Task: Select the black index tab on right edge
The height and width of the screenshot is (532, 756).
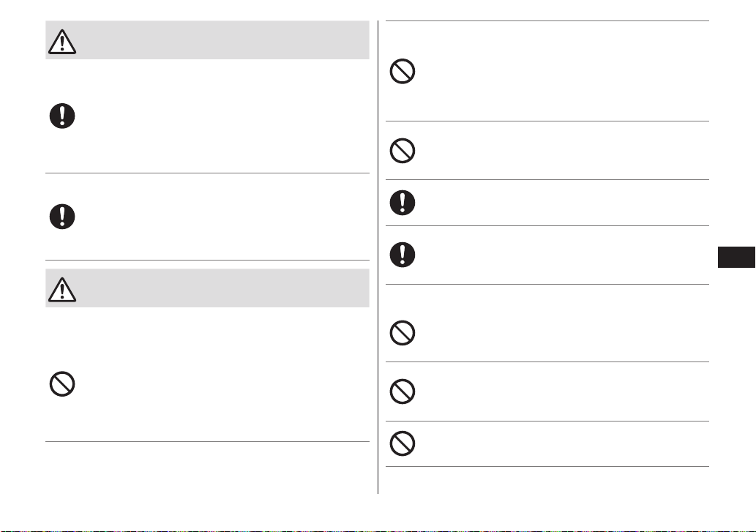Action: point(736,258)
